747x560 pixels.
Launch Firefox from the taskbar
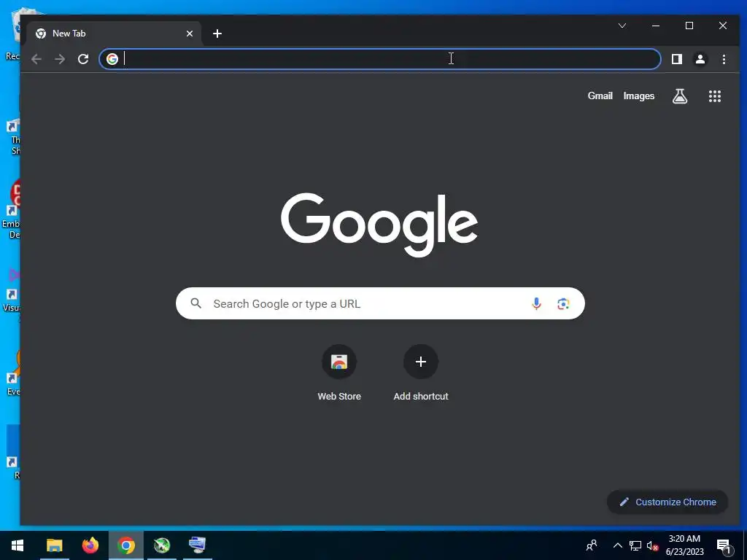click(x=90, y=545)
